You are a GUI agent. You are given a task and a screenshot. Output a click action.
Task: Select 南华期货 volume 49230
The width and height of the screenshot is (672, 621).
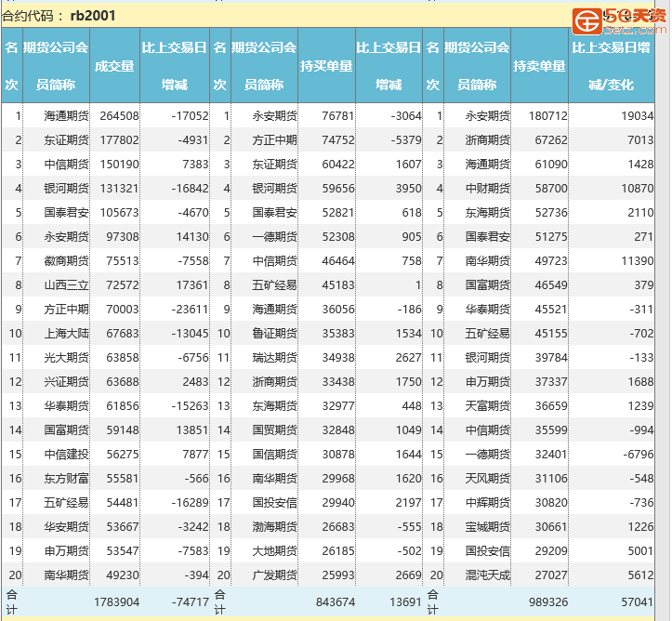tap(123, 575)
